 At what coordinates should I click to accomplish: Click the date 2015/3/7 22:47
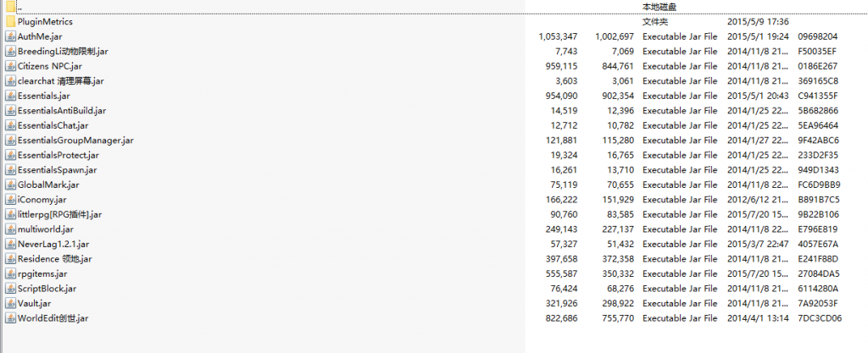(x=758, y=244)
